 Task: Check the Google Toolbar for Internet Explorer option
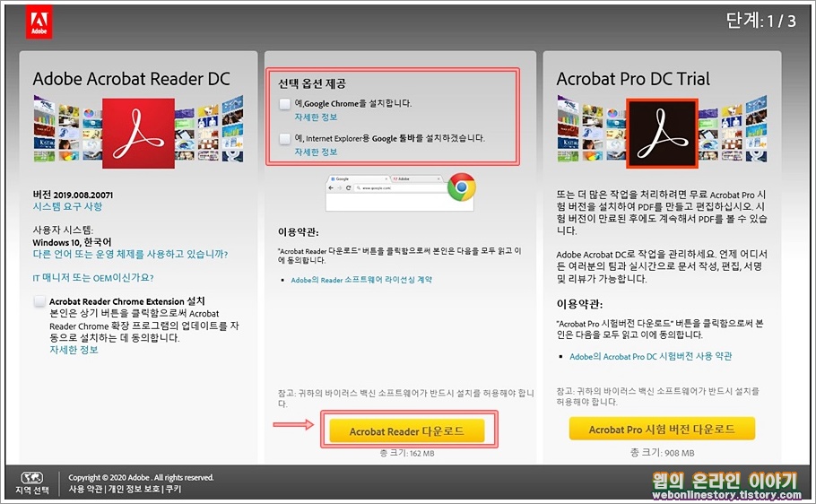284,138
